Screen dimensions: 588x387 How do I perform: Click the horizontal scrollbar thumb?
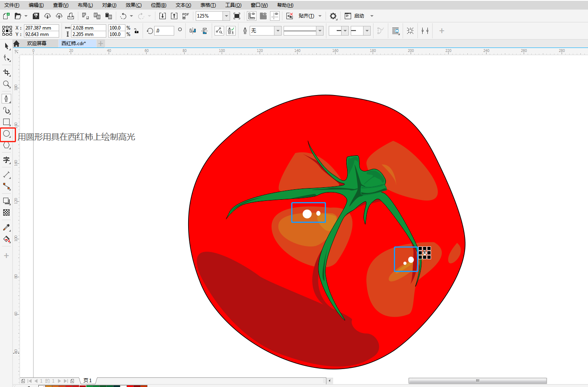[x=477, y=381]
